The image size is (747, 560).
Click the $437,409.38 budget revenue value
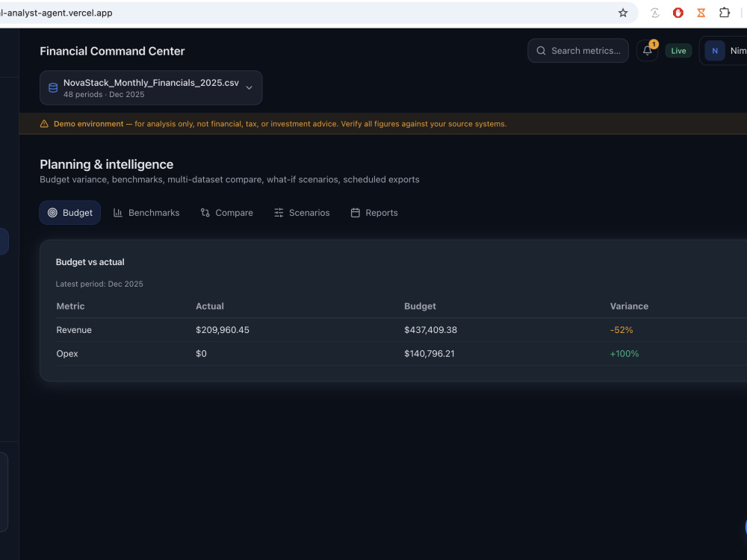point(430,330)
